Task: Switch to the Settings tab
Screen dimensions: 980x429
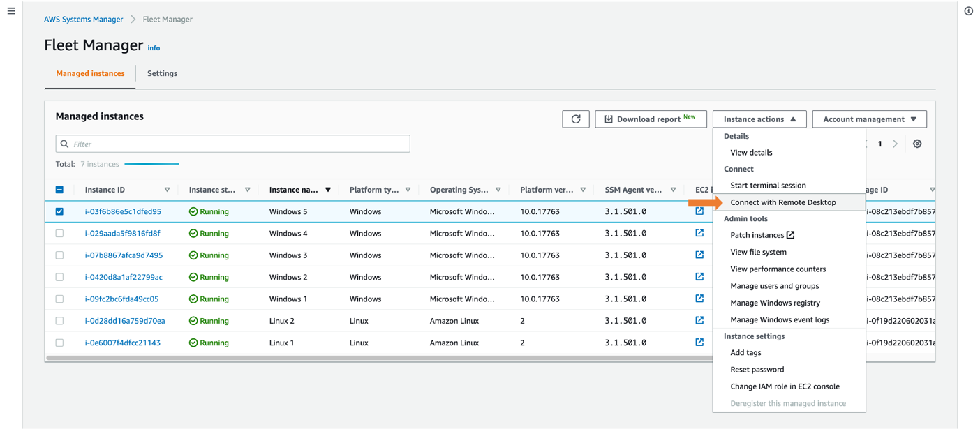Action: click(162, 73)
